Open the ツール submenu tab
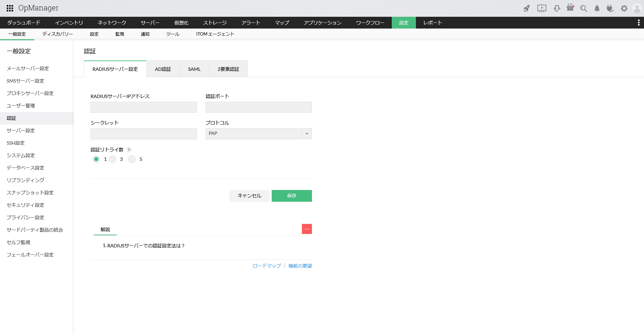 (173, 34)
